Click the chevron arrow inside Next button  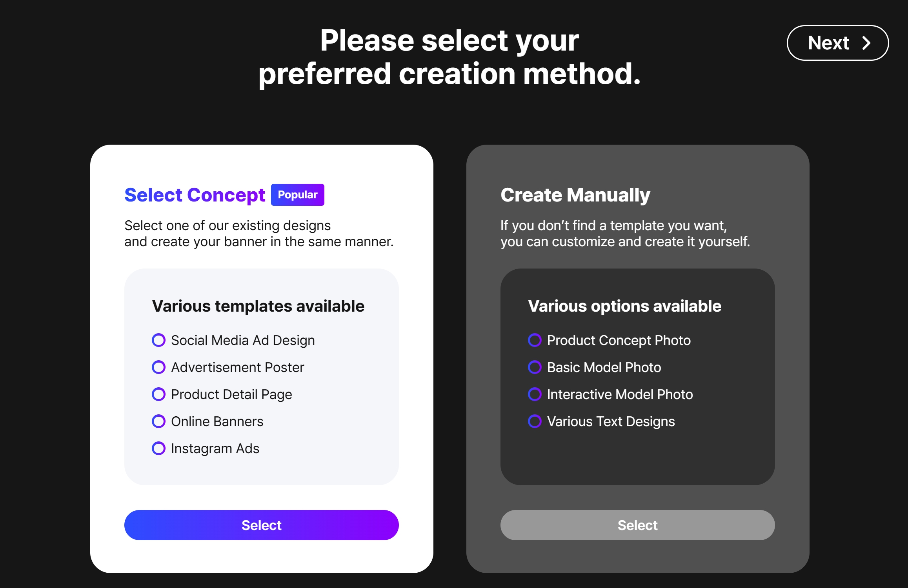point(867,43)
